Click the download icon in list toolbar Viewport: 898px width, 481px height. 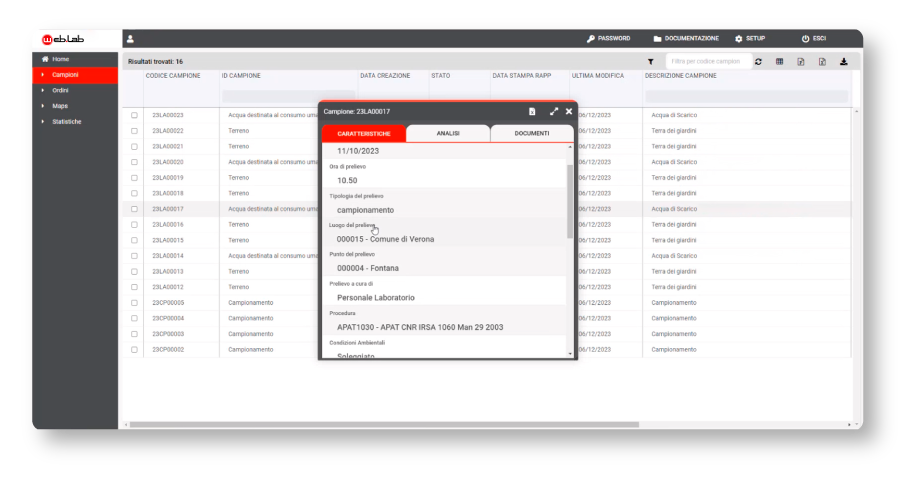[x=844, y=61]
